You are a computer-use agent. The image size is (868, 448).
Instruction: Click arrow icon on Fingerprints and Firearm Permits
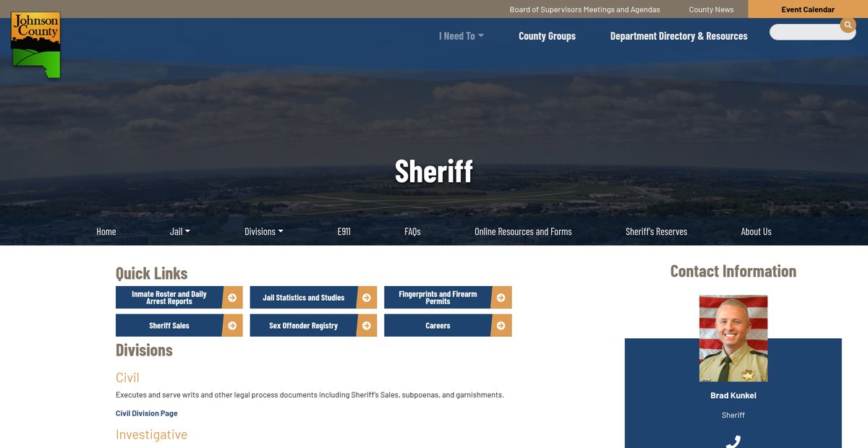click(501, 298)
